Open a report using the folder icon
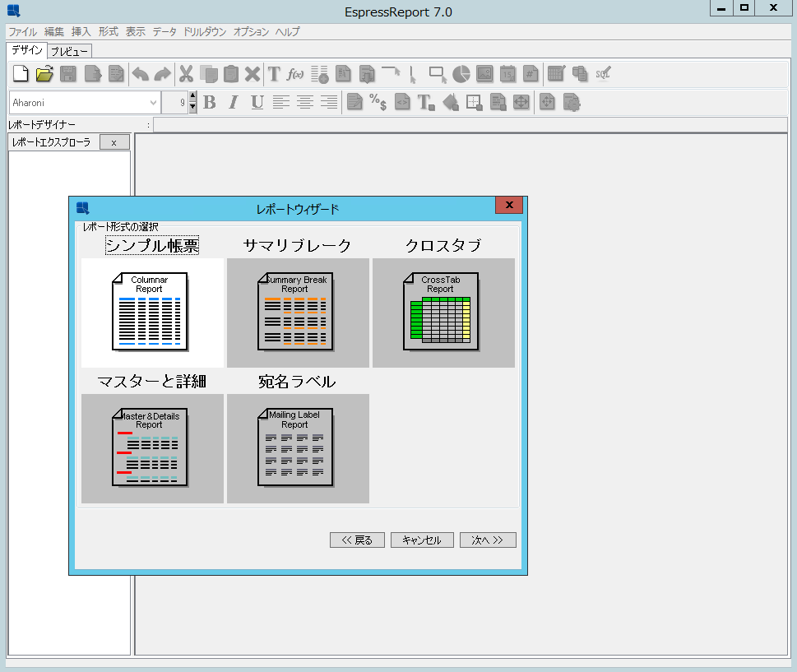The height and width of the screenshot is (672, 797). click(x=44, y=74)
